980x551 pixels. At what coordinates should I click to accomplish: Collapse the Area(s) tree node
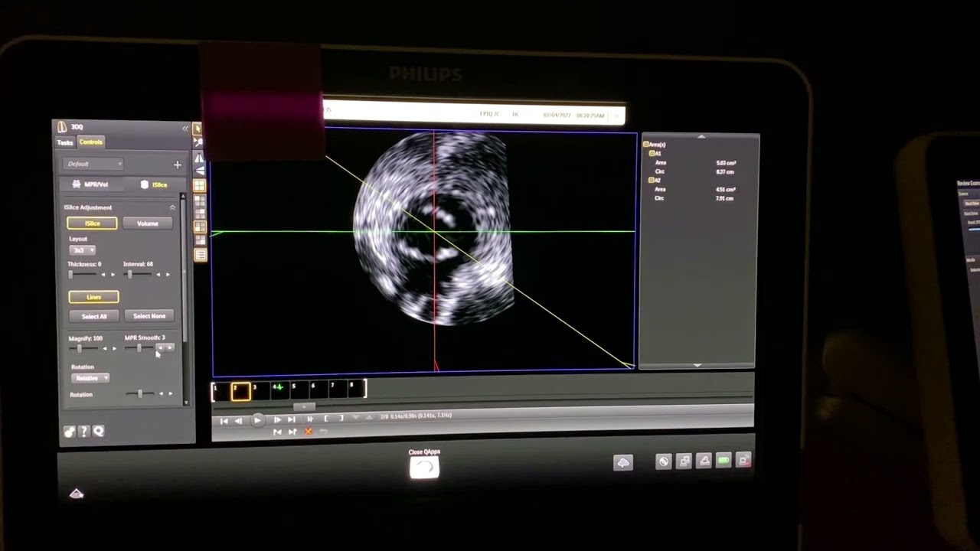[645, 144]
